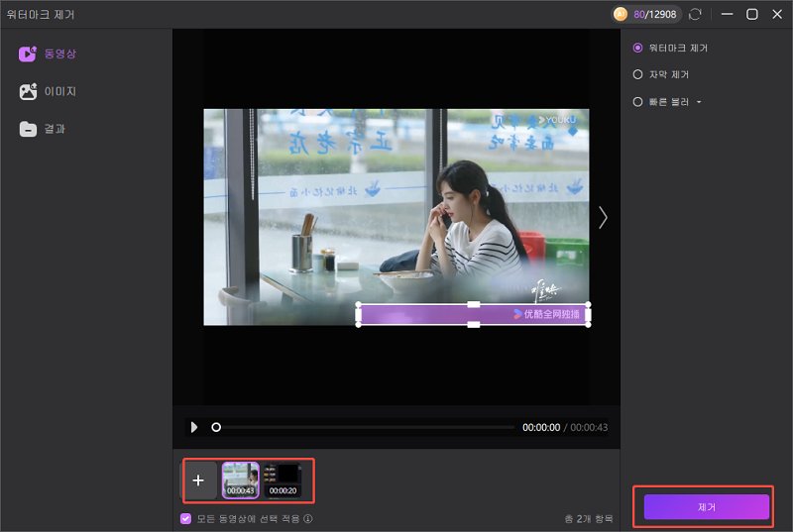
Task: Toggle the 모든 동영상에 선택 적용 checkbox
Action: [185, 518]
